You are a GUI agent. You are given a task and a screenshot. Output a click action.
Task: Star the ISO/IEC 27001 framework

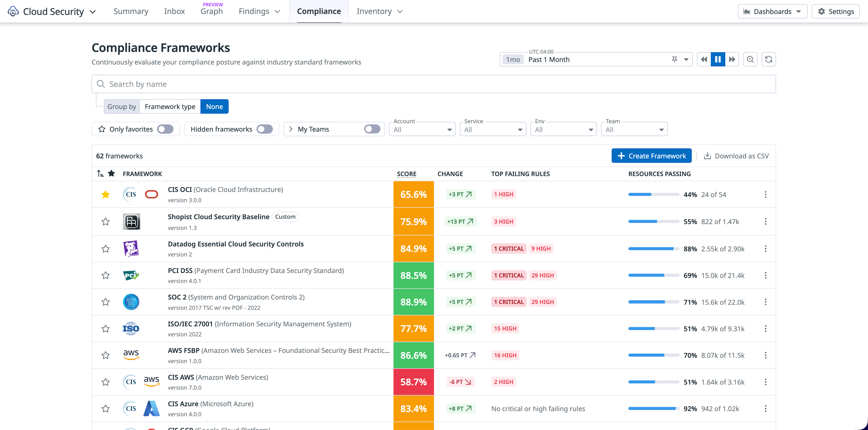tap(105, 329)
